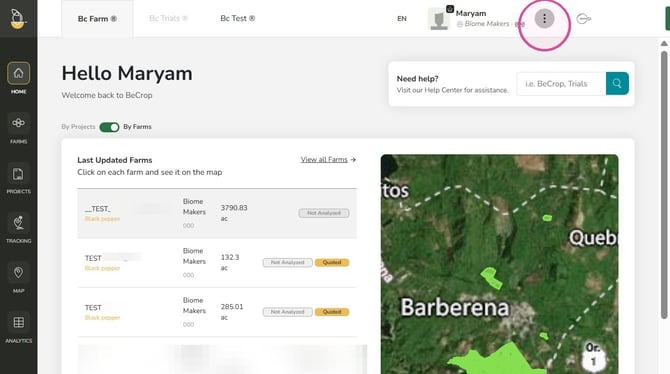This screenshot has height=374, width=670.
Task: Open the Analytics sidebar icon
Action: click(x=18, y=322)
